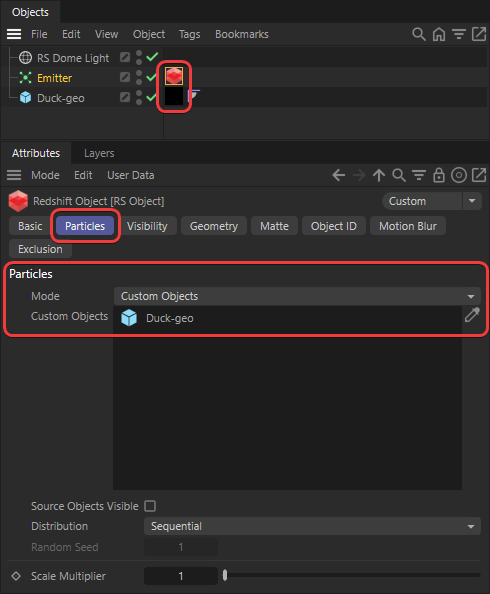Pick object with the eyedropper icon
Screen dimensions: 490x594
pos(472,315)
